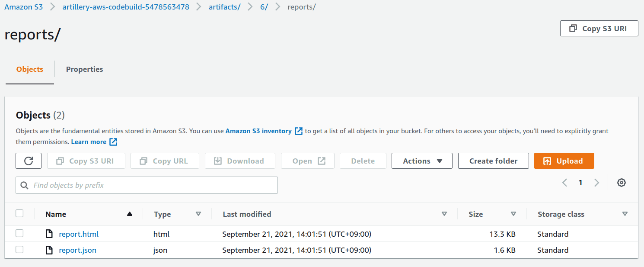Click the Find objects by prefix search field
The width and height of the screenshot is (644, 267).
click(147, 185)
